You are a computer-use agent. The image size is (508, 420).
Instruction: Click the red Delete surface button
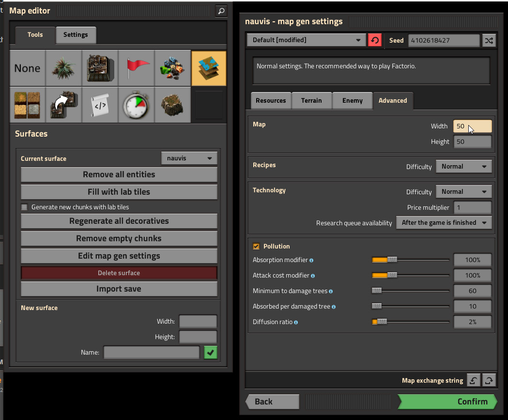pos(119,273)
